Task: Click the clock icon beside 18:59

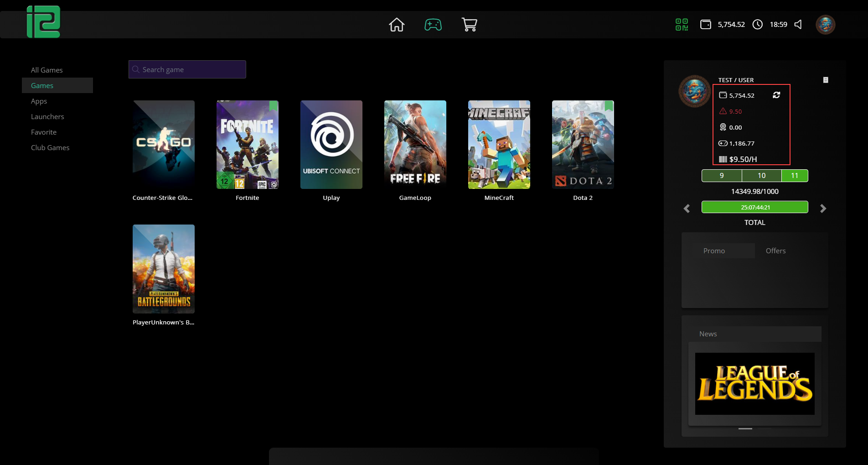Action: (758, 25)
